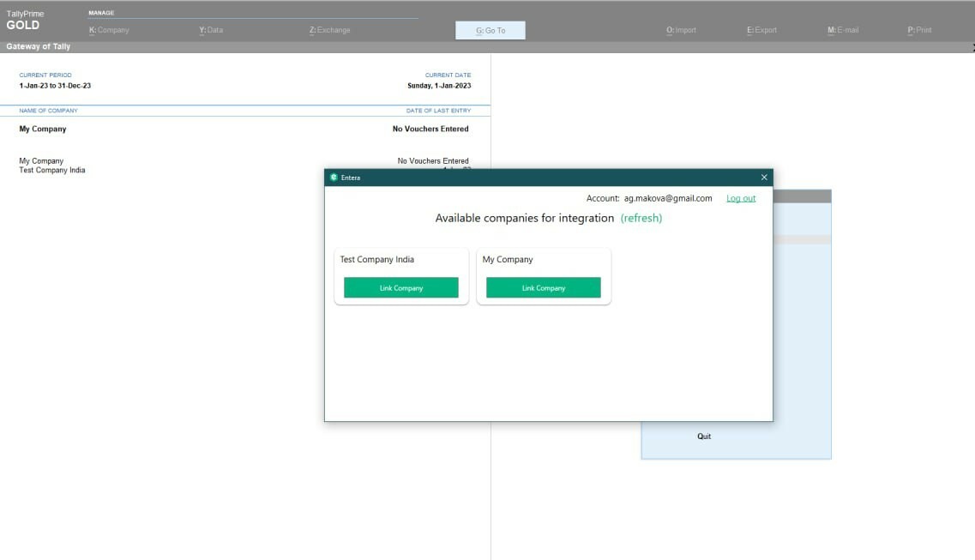Open the E: Export menu
Image resolution: width=975 pixels, height=560 pixels.
[761, 30]
